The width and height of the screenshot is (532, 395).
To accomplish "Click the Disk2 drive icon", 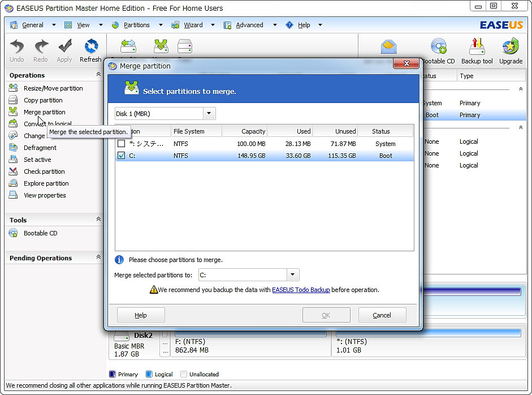I will [x=122, y=336].
